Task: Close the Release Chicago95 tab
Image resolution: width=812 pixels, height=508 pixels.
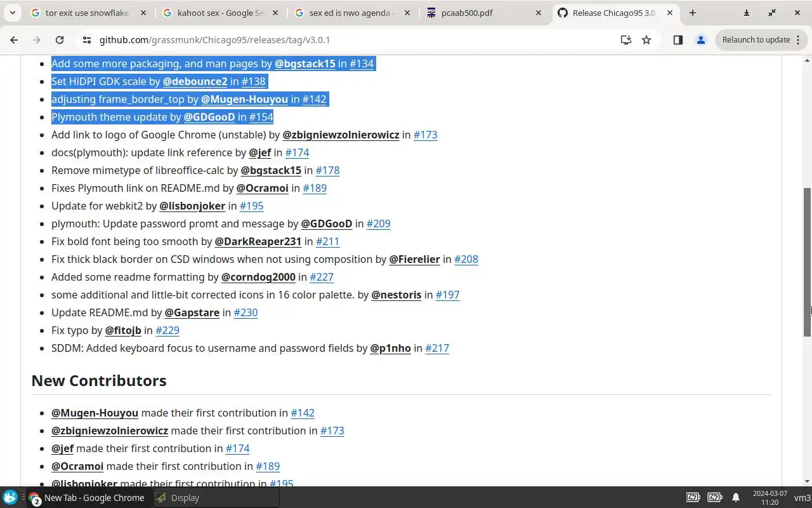Action: pyautogui.click(x=670, y=13)
